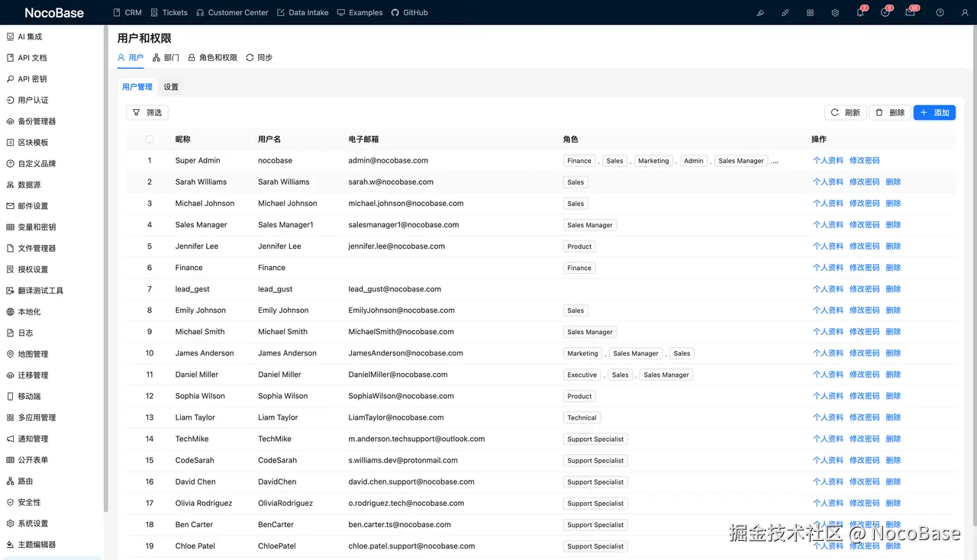Viewport: 977px width, 560px height.
Task: Click email admin@nocobase.com
Action: click(x=388, y=161)
